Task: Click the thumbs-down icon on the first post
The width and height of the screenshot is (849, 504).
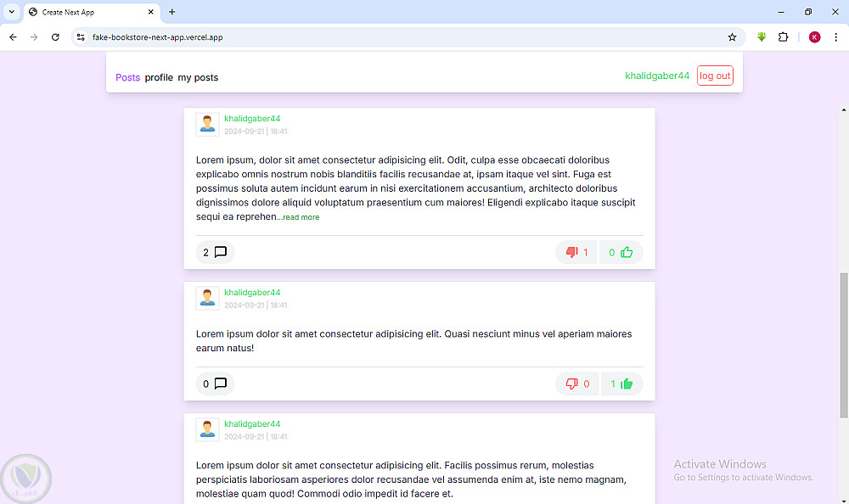Action: 571,252
